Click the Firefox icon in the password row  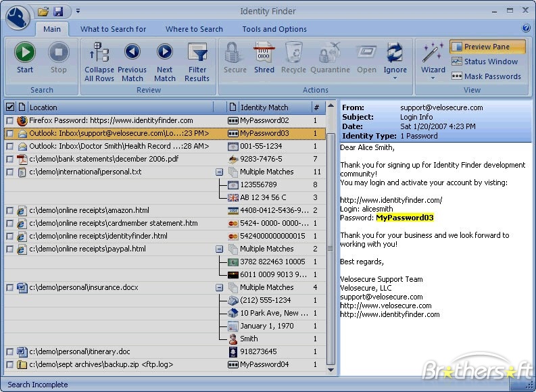pyautogui.click(x=22, y=120)
